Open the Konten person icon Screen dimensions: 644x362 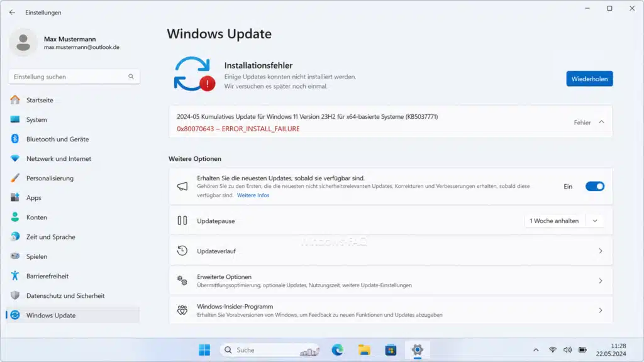click(15, 217)
